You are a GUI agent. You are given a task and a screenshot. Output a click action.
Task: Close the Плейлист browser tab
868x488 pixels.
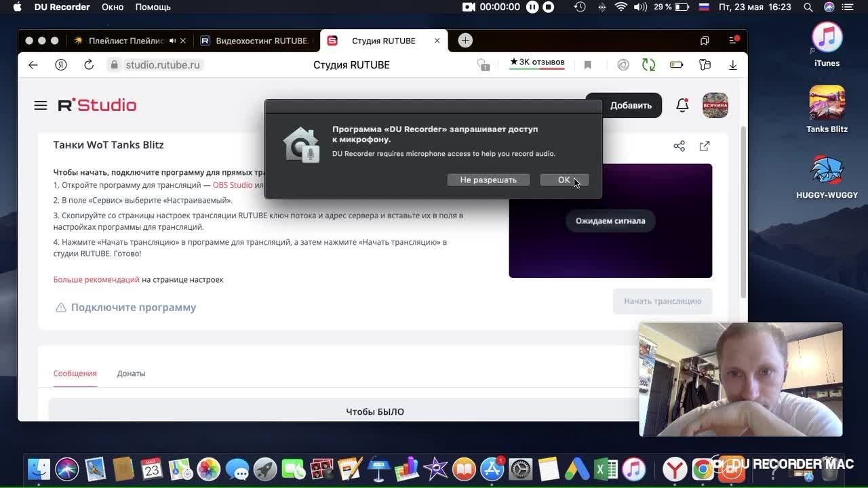click(183, 41)
